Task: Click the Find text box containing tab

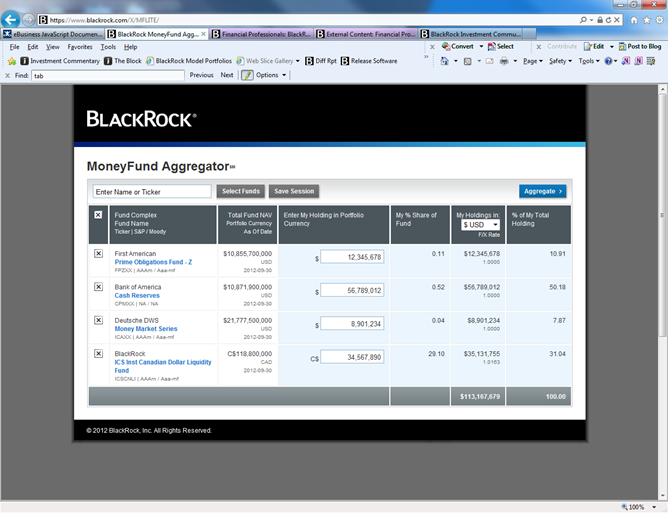Action: tap(108, 76)
